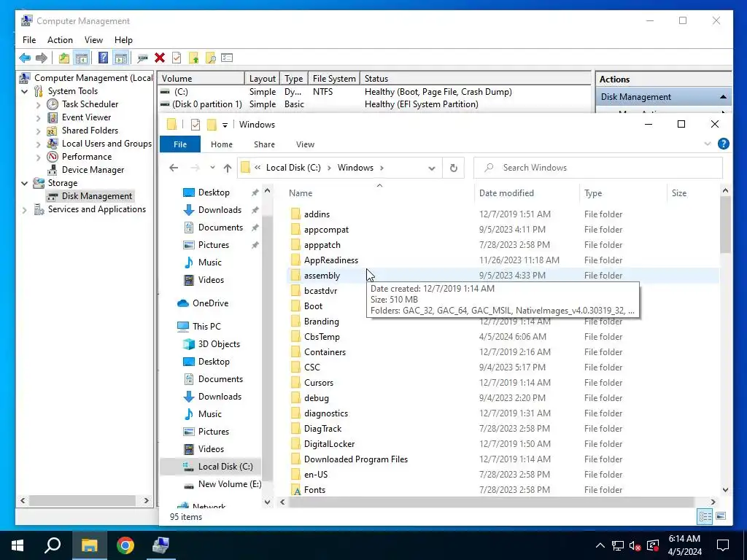
Task: Click Up arrow to parent folder
Action: [228, 168]
